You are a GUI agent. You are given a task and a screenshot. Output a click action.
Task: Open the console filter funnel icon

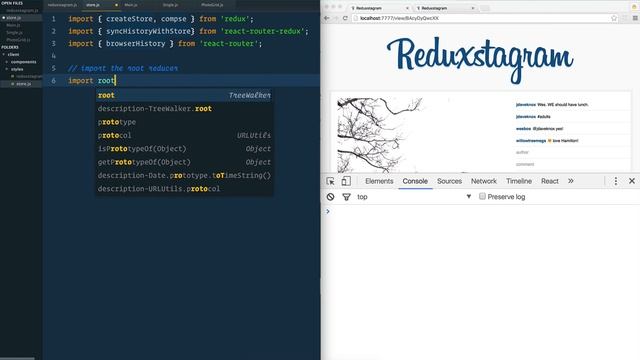pos(346,197)
